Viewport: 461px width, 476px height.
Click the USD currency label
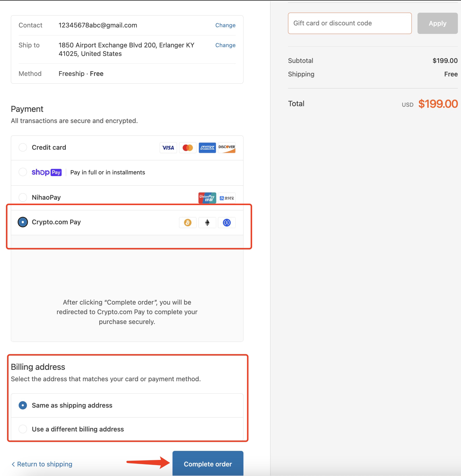coord(407,105)
